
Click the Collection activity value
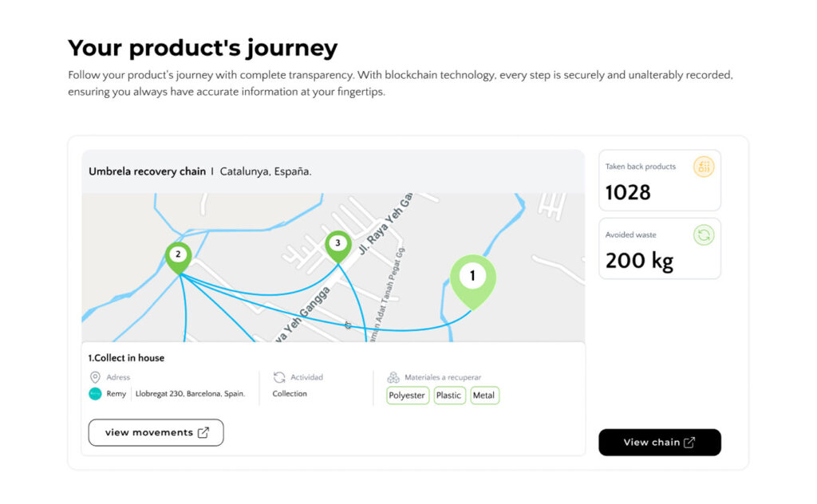(x=290, y=394)
